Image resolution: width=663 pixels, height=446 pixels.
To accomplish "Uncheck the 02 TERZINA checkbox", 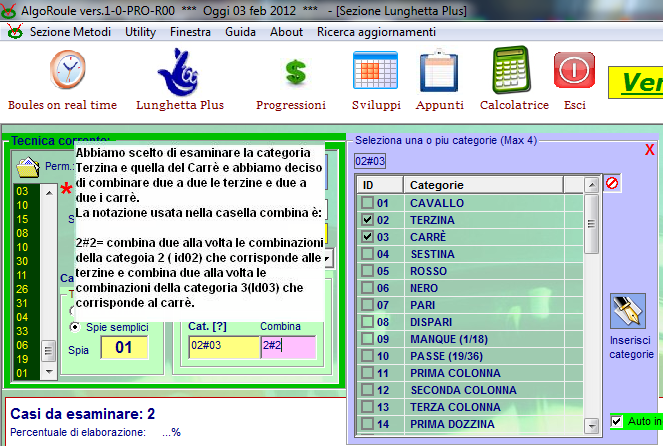I will pos(367,220).
